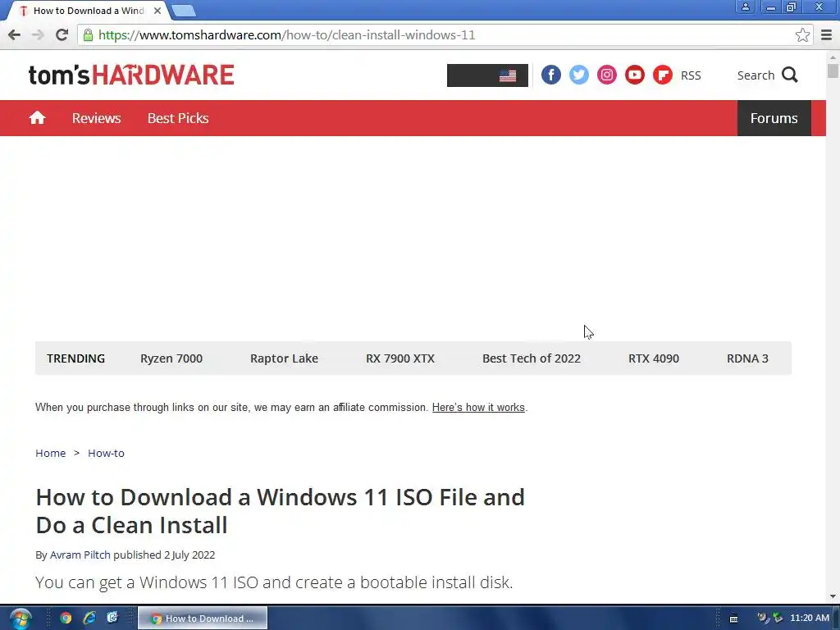This screenshot has height=630, width=840.
Task: Close the How to Download tab
Action: point(157,11)
